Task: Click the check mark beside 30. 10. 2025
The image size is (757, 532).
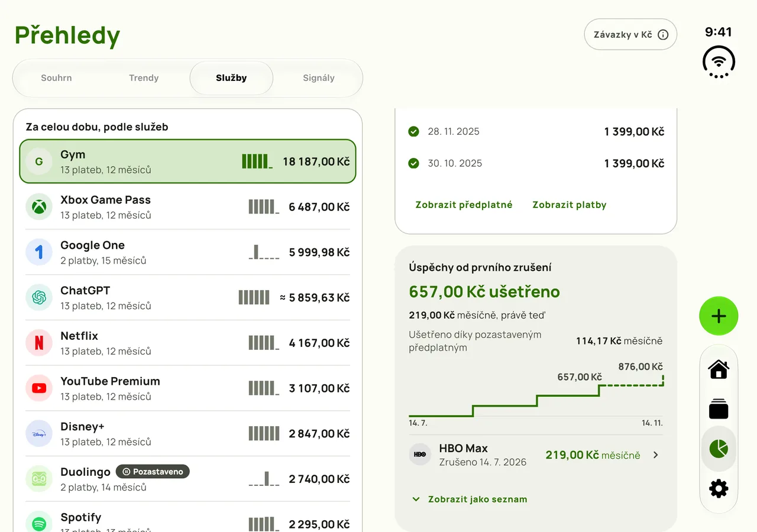Action: point(413,163)
